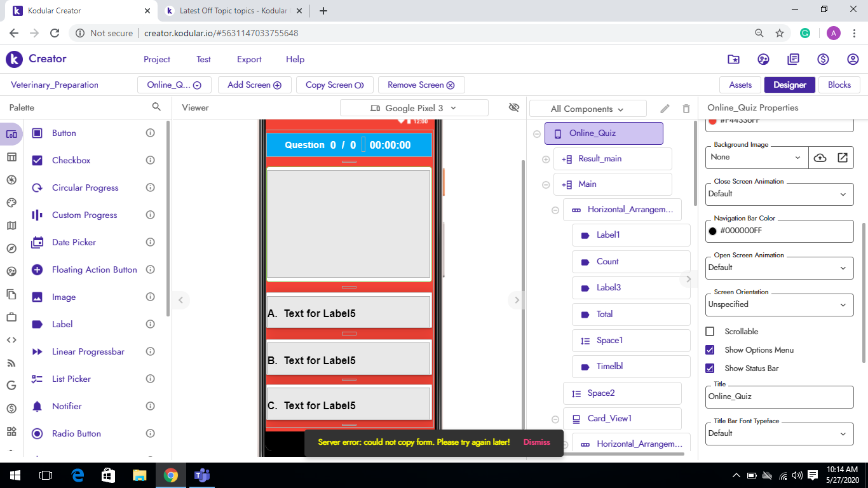Click the delete component trash icon
The width and height of the screenshot is (868, 488).
[686, 109]
